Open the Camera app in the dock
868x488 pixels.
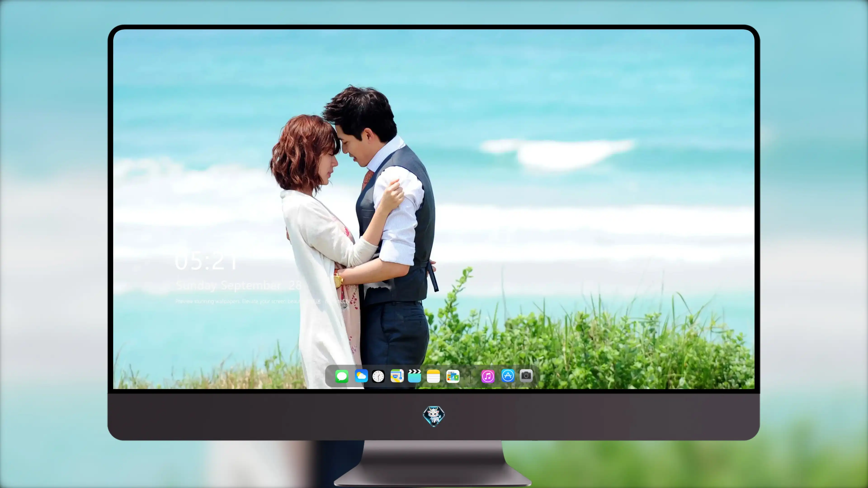[526, 375]
